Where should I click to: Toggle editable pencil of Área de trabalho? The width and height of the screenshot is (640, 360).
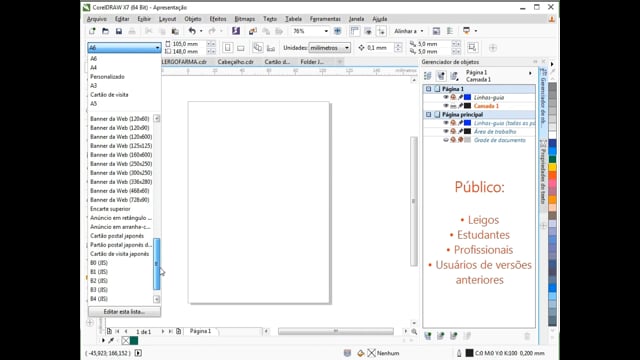(x=460, y=131)
